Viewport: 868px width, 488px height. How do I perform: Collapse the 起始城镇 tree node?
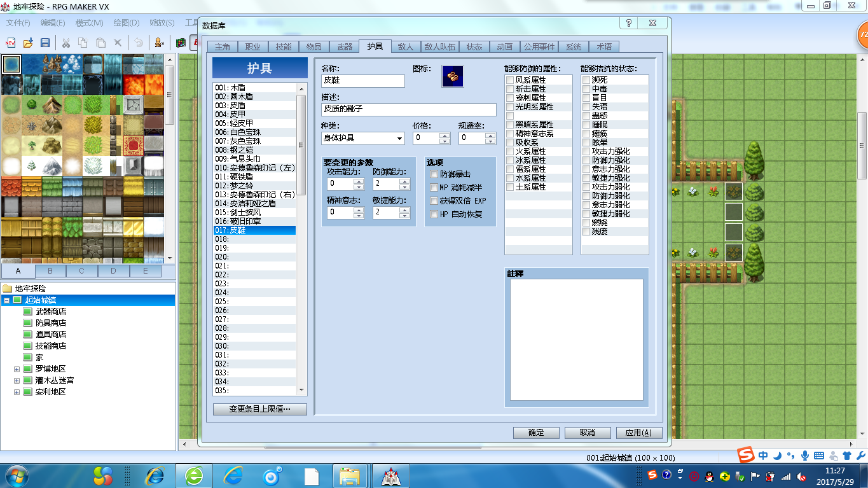[6, 300]
